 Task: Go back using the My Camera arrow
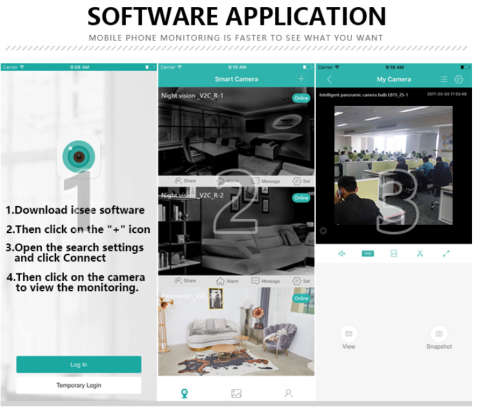coord(329,79)
